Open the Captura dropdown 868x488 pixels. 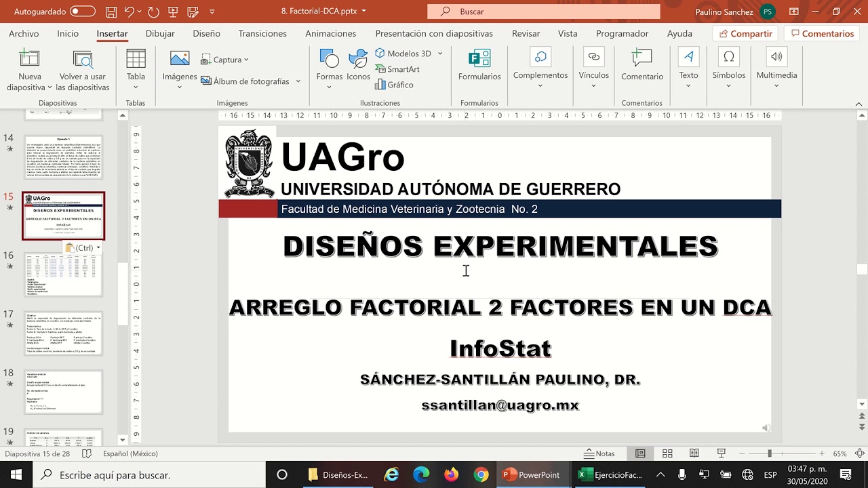click(x=225, y=60)
